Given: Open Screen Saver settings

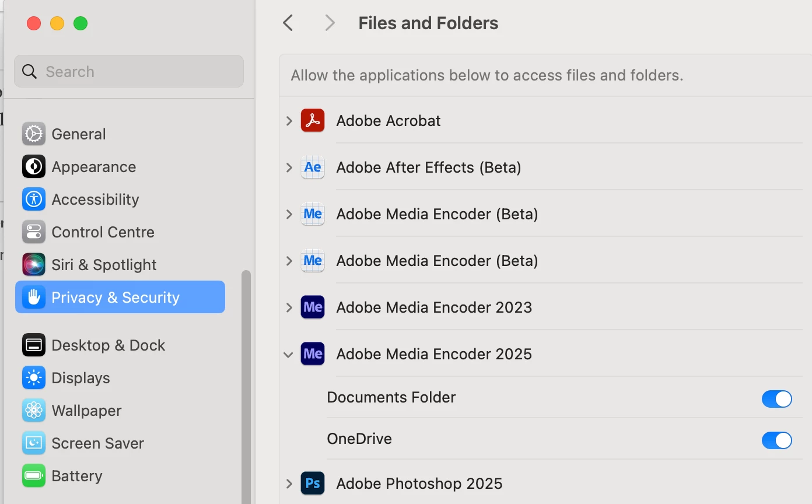Looking at the screenshot, I should pyautogui.click(x=120, y=443).
